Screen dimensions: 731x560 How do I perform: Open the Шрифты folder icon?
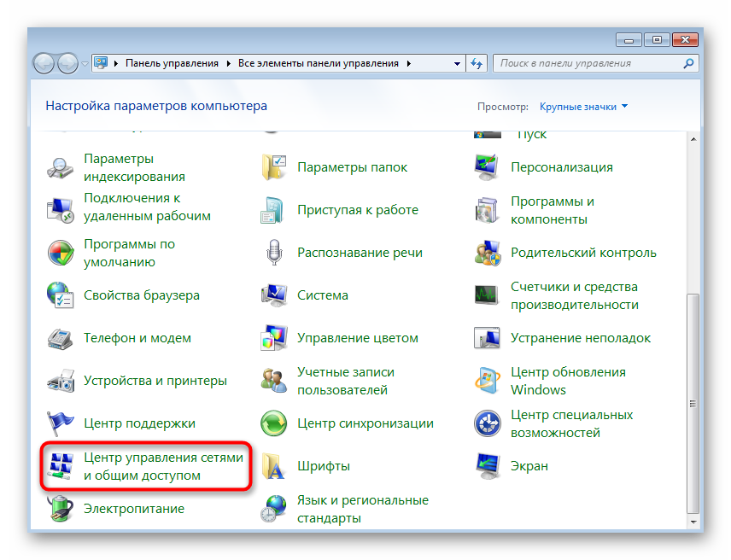274,466
